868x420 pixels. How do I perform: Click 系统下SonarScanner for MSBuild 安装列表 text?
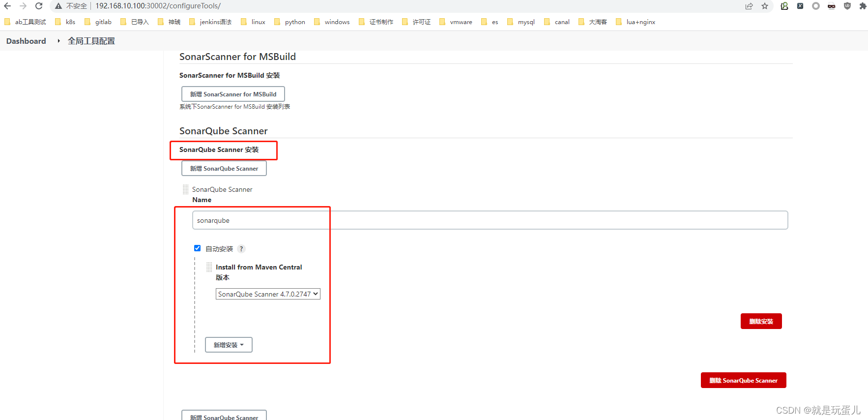tap(235, 107)
